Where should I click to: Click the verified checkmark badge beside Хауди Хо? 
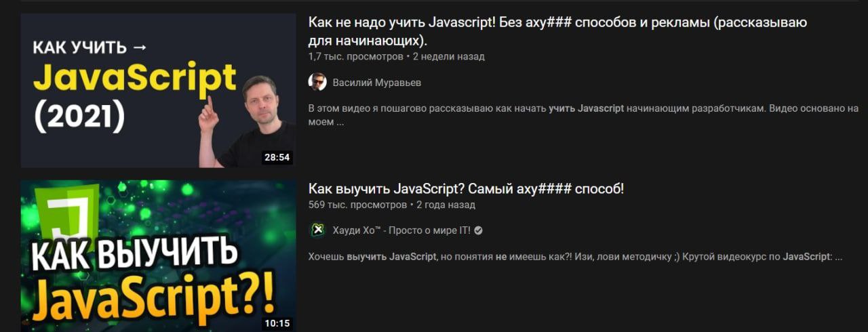click(478, 230)
